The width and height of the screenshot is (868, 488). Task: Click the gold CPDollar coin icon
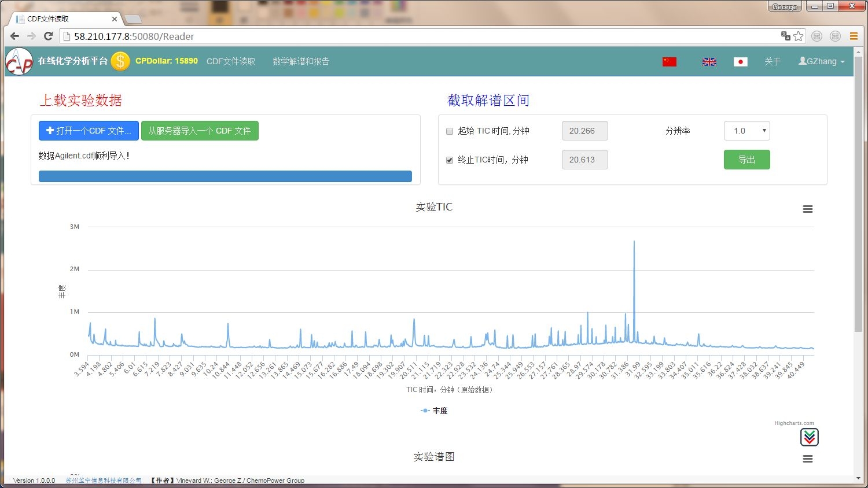120,61
